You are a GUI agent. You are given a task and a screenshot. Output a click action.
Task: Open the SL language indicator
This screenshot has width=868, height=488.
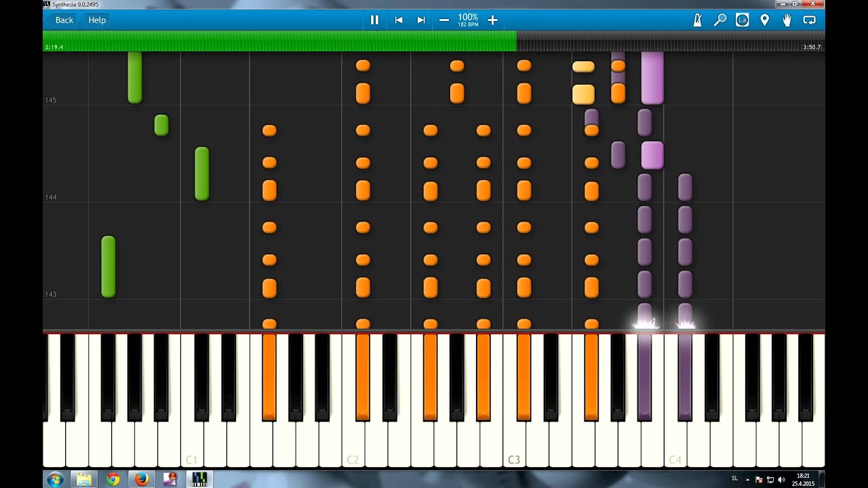pos(734,479)
